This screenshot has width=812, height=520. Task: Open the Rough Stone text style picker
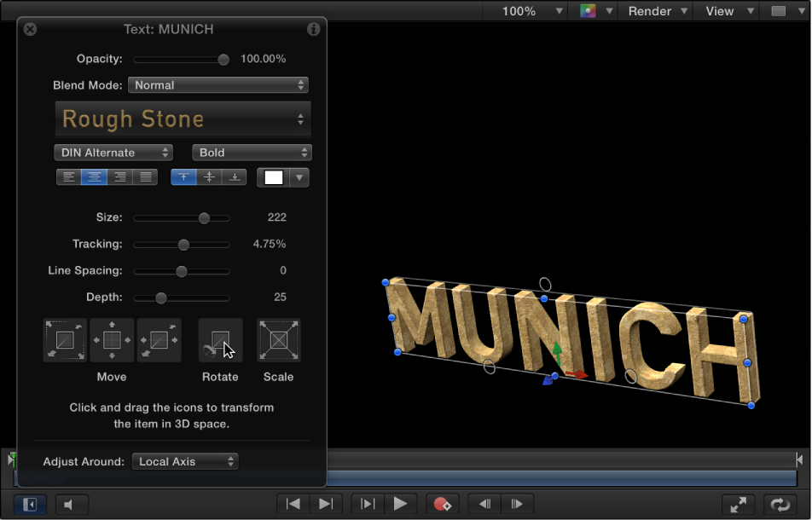(183, 118)
